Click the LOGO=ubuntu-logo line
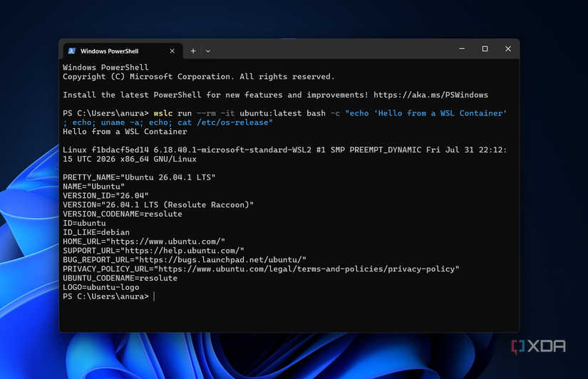Image resolution: width=588 pixels, height=379 pixels. pyautogui.click(x=101, y=287)
